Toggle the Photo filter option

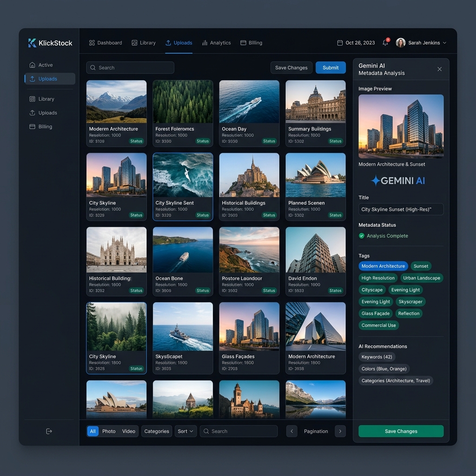pos(109,431)
